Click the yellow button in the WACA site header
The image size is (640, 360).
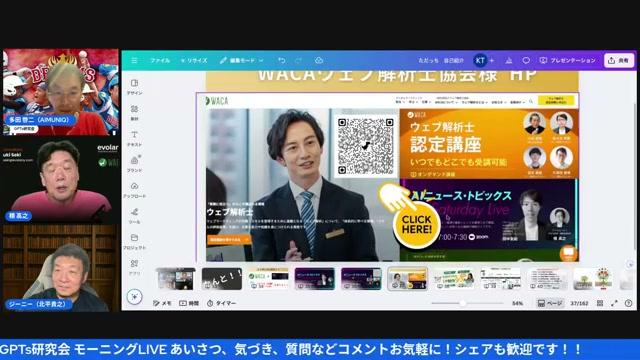[556, 100]
